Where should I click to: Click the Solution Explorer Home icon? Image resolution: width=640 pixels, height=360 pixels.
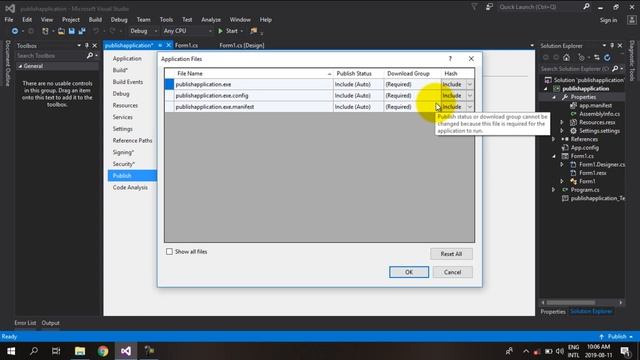point(566,58)
